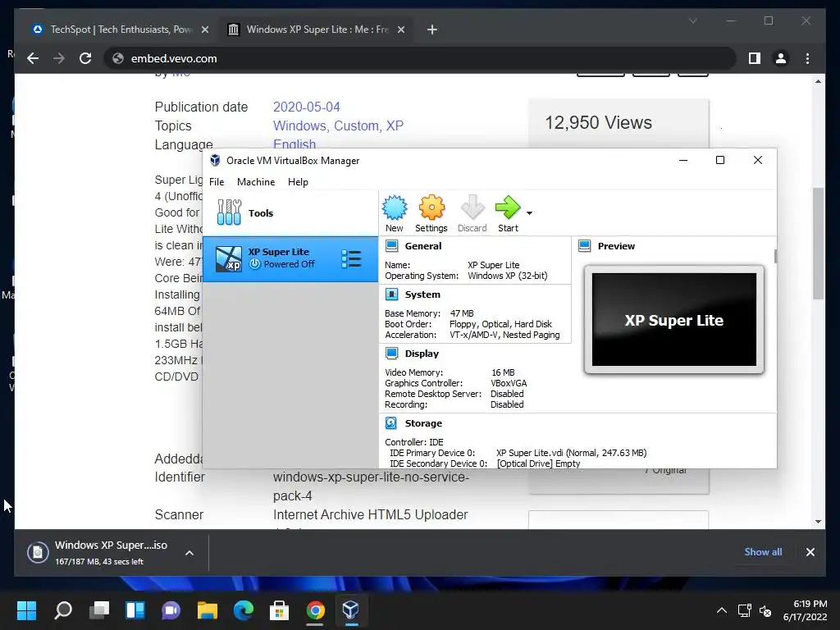The image size is (840, 630).
Task: Click the Storage section header icon
Action: (391, 422)
